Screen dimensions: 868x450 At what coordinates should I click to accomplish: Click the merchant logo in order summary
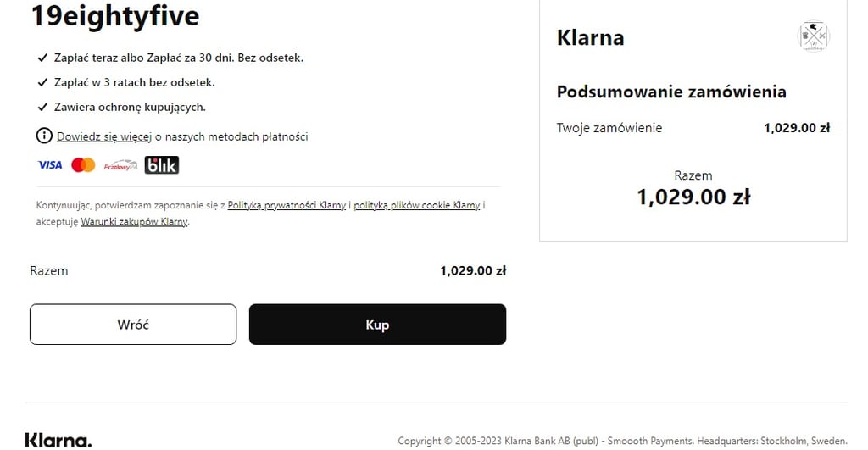[x=814, y=36]
